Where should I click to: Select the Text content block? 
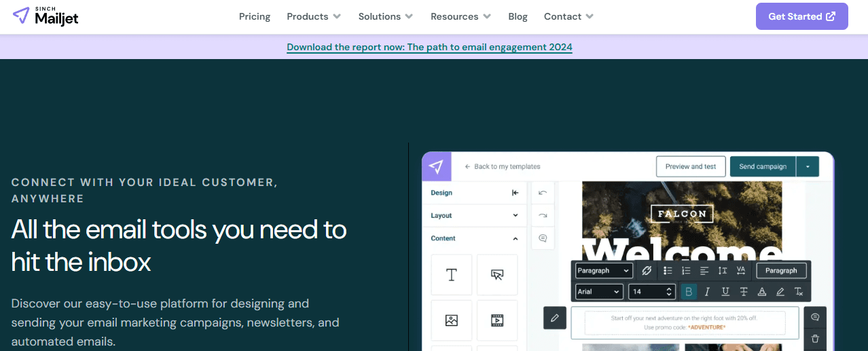[x=452, y=275]
